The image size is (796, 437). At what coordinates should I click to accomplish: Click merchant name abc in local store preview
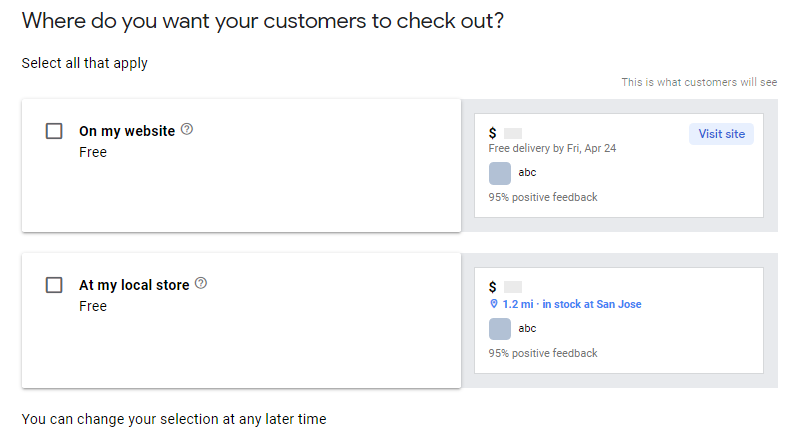coord(527,329)
